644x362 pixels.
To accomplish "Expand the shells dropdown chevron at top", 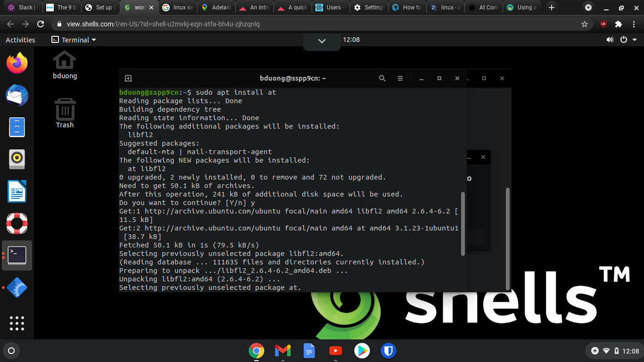I will coord(322,41).
